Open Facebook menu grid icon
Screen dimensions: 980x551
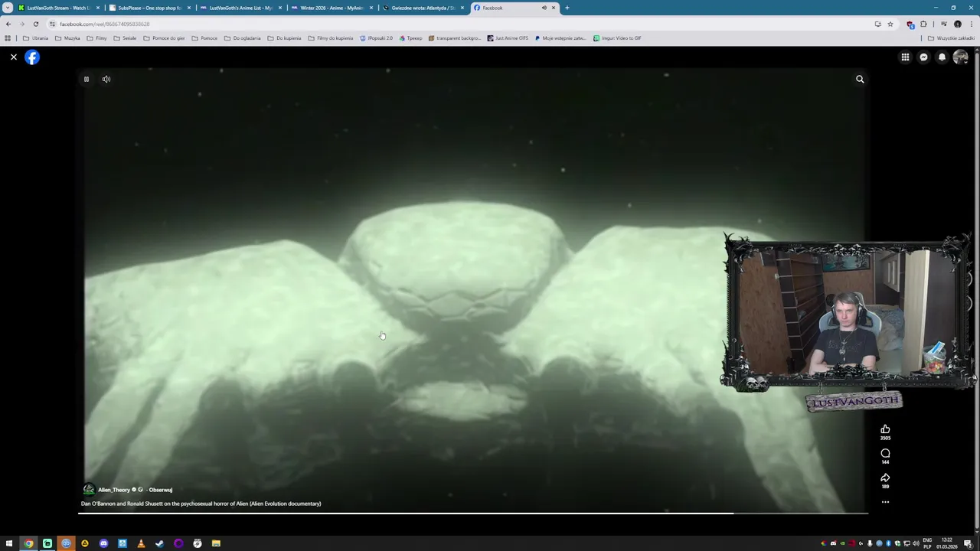coord(905,57)
